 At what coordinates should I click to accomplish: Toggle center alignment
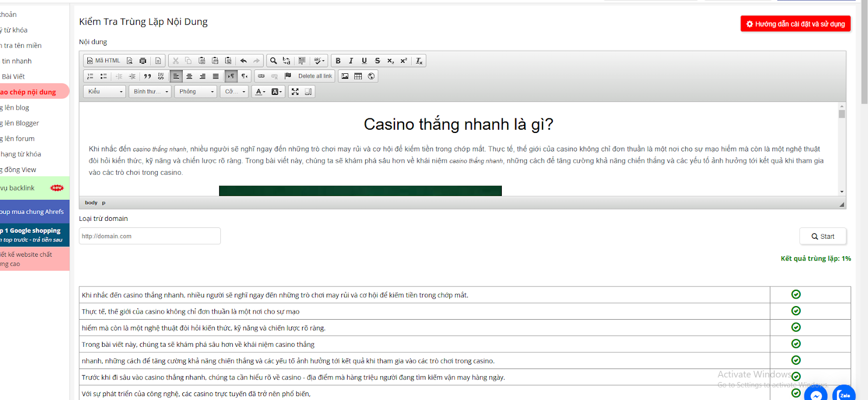click(x=189, y=77)
